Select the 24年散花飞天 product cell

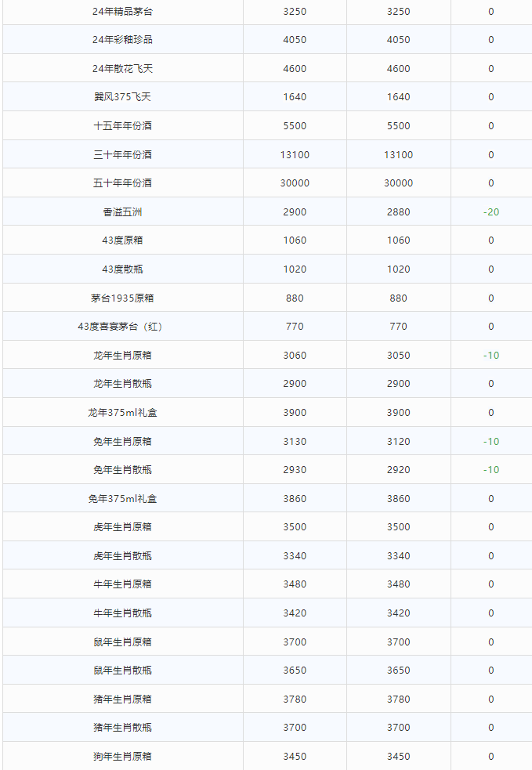pos(122,69)
